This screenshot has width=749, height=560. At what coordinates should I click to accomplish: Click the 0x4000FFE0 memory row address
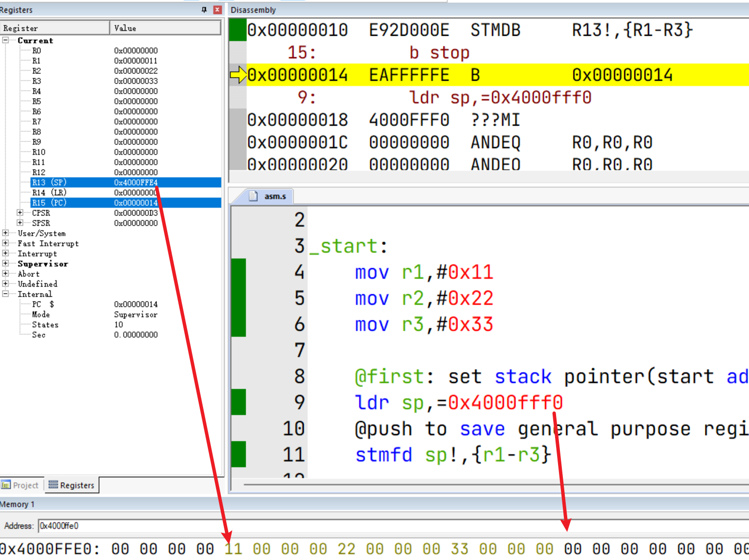click(x=50, y=549)
